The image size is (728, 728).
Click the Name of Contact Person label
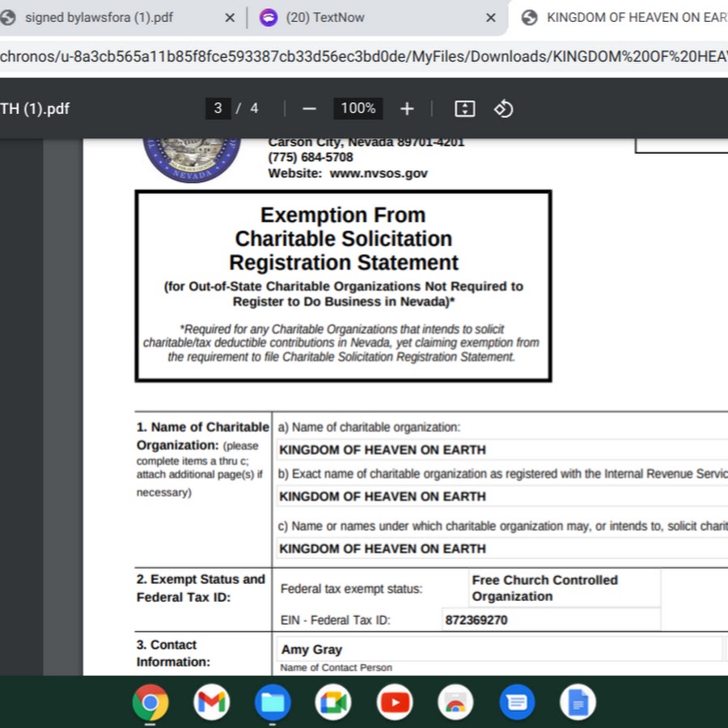pyautogui.click(x=336, y=667)
